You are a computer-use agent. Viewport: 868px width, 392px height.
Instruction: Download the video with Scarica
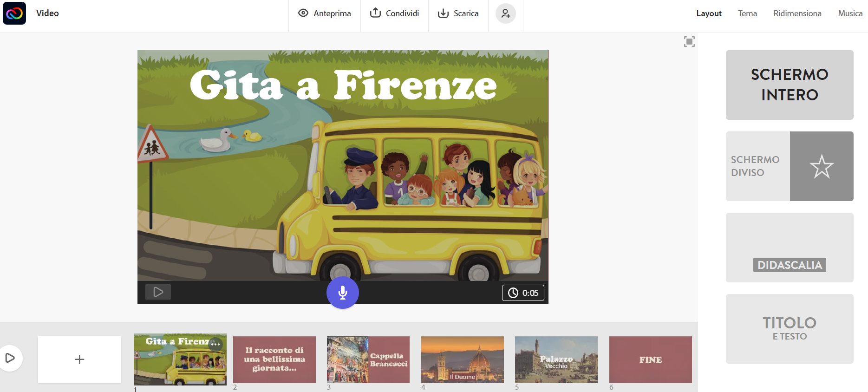click(x=458, y=13)
